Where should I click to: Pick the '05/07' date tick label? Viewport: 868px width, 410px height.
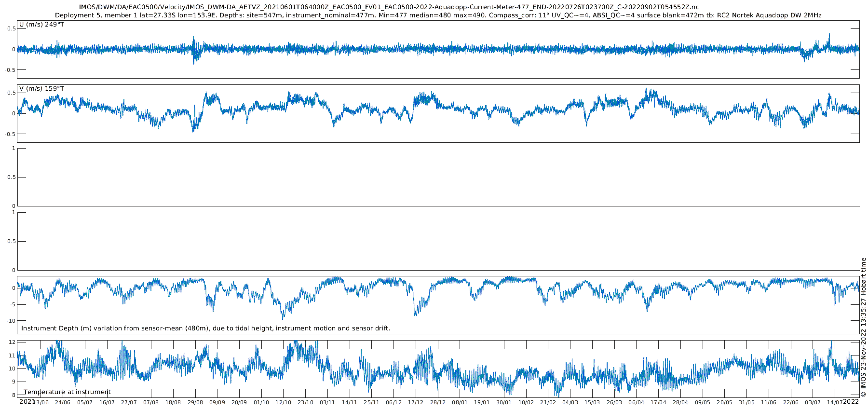tap(85, 402)
